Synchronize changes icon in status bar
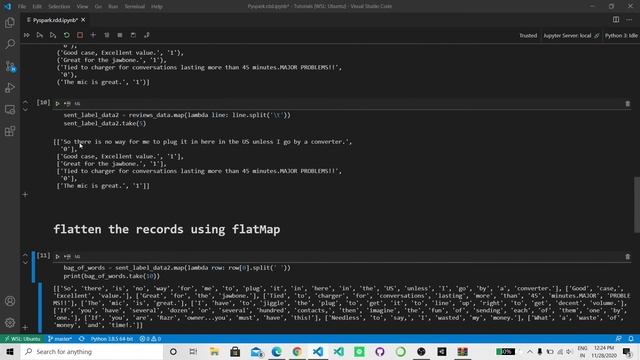Viewport: 640px width, 360px height. pos(82,339)
